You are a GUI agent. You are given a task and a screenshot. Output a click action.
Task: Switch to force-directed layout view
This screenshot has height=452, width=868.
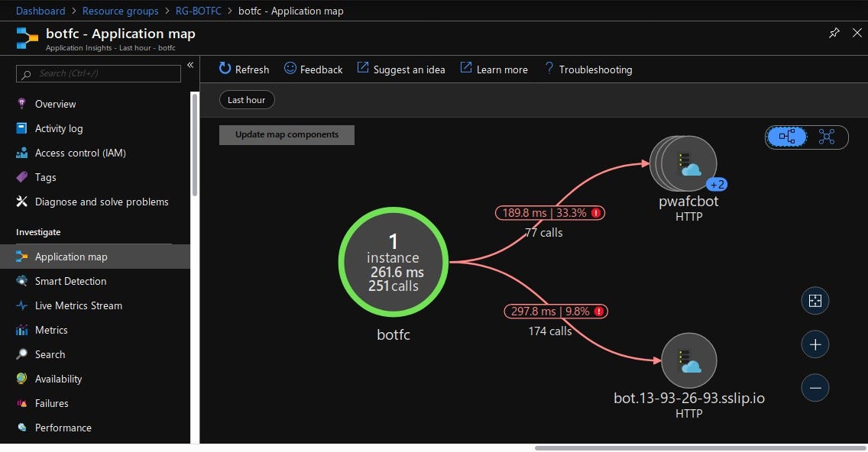click(x=827, y=137)
